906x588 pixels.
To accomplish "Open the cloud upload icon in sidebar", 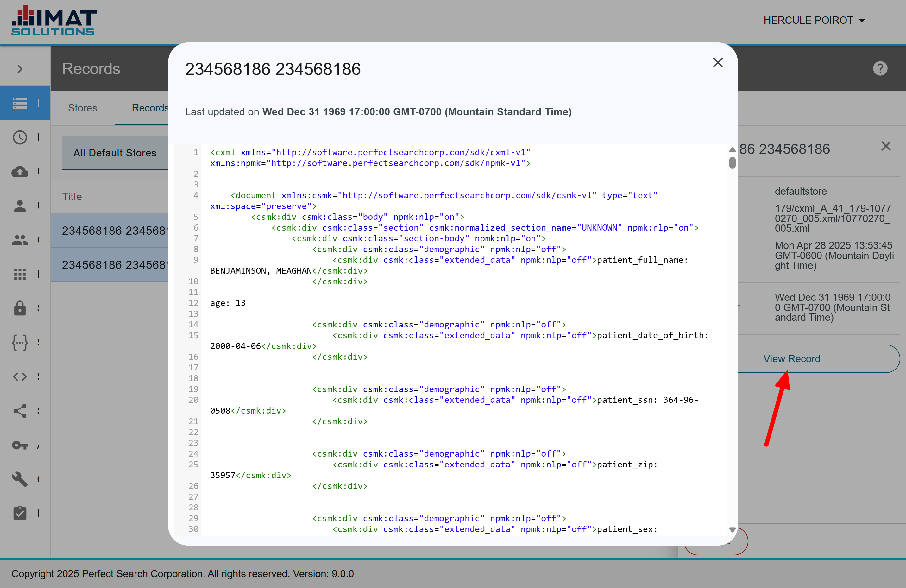I will click(20, 171).
